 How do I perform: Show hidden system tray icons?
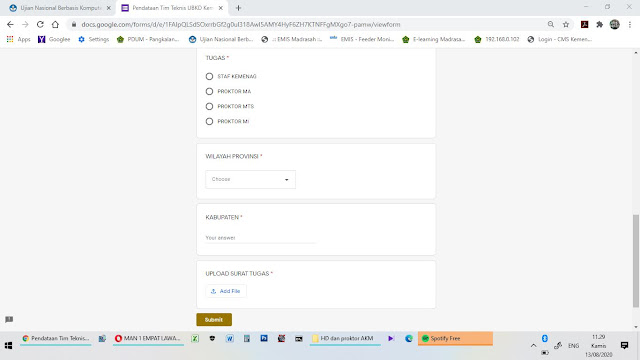click(x=533, y=345)
